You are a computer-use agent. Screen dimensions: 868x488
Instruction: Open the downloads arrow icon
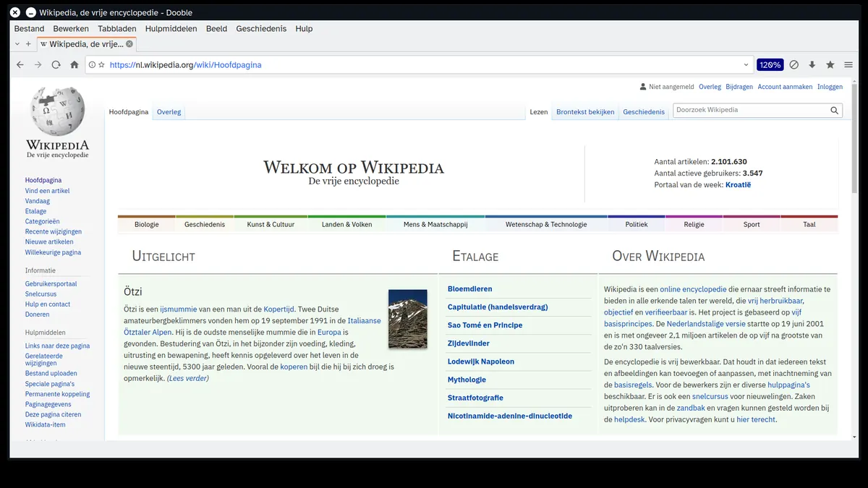tap(812, 64)
